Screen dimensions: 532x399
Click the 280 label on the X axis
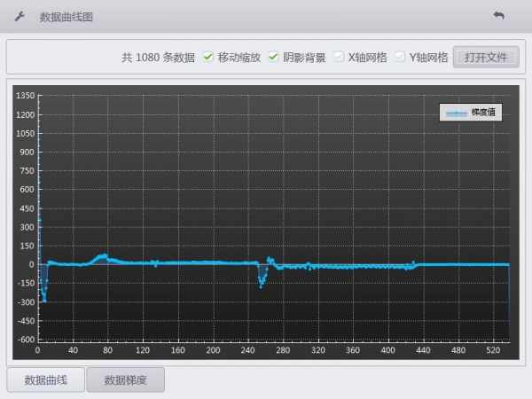[x=283, y=350]
